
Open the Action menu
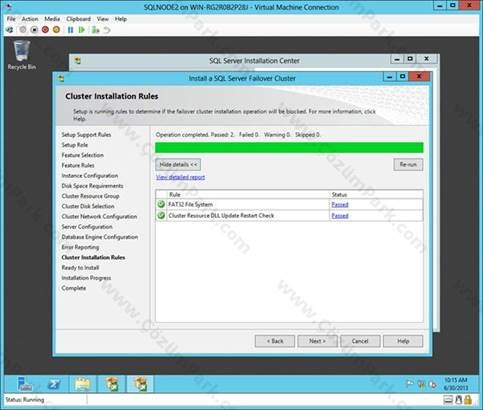tap(30, 19)
